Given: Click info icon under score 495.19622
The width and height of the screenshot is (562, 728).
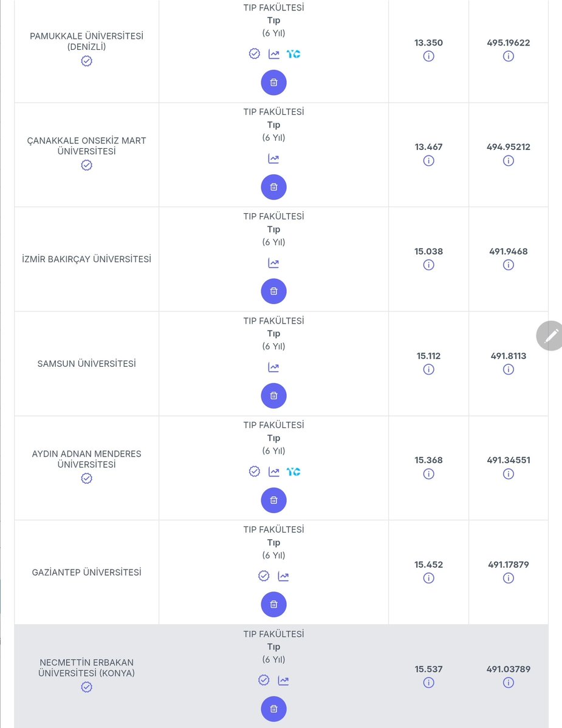Looking at the screenshot, I should [509, 56].
